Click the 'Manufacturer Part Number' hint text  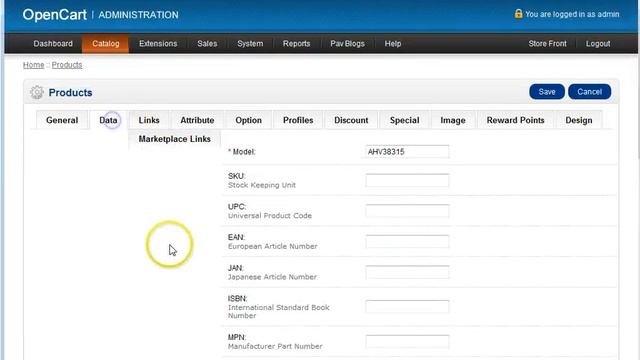[x=275, y=346]
